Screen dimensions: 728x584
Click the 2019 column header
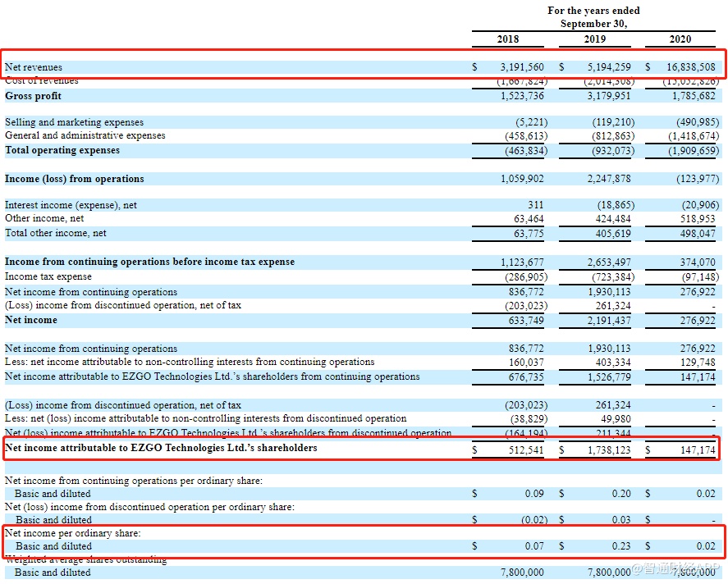tap(595, 39)
